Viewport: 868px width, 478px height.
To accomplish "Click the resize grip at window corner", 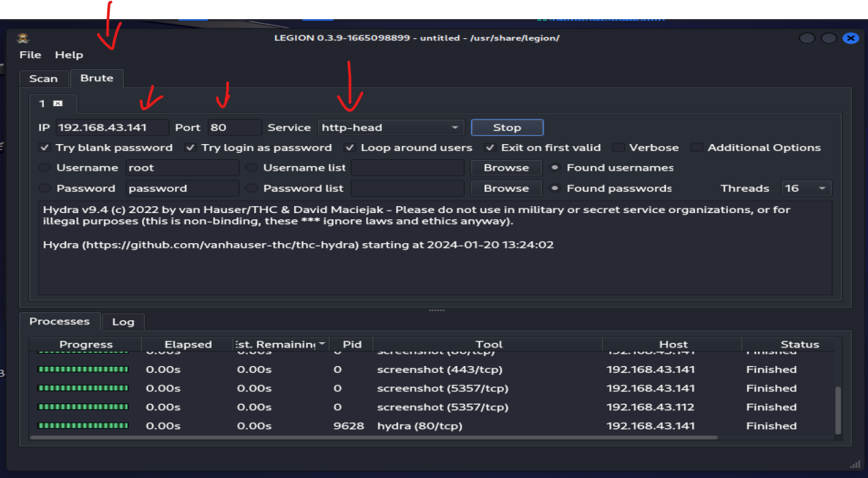I will coord(854,464).
